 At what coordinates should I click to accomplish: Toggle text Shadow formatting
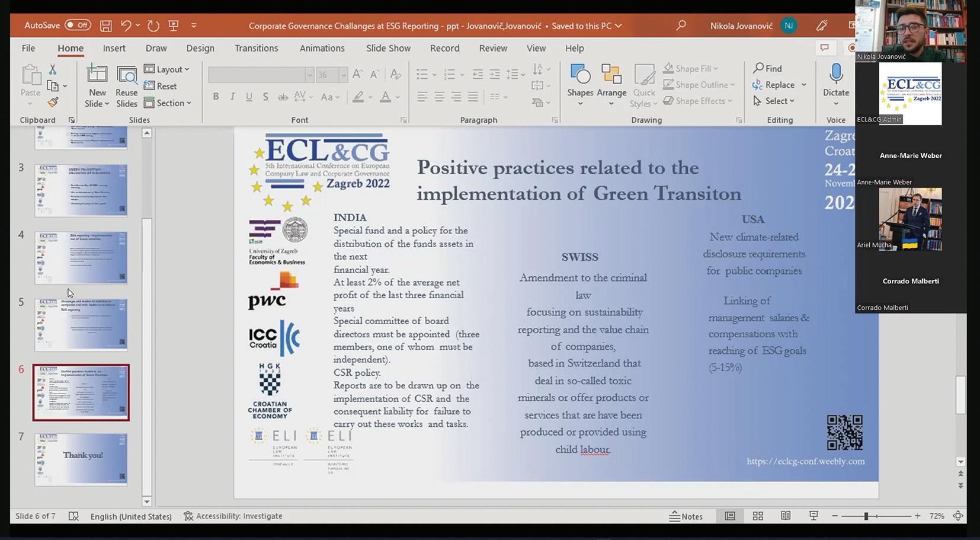[265, 97]
